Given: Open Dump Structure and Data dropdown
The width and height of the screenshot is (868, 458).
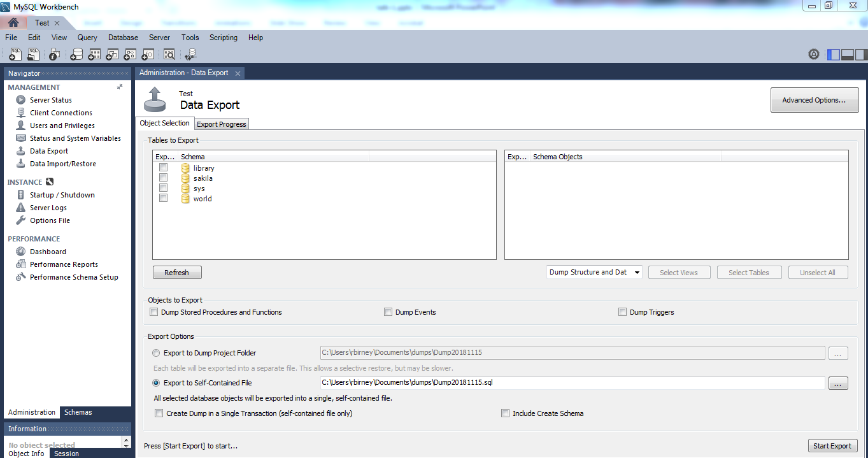Looking at the screenshot, I should point(594,272).
